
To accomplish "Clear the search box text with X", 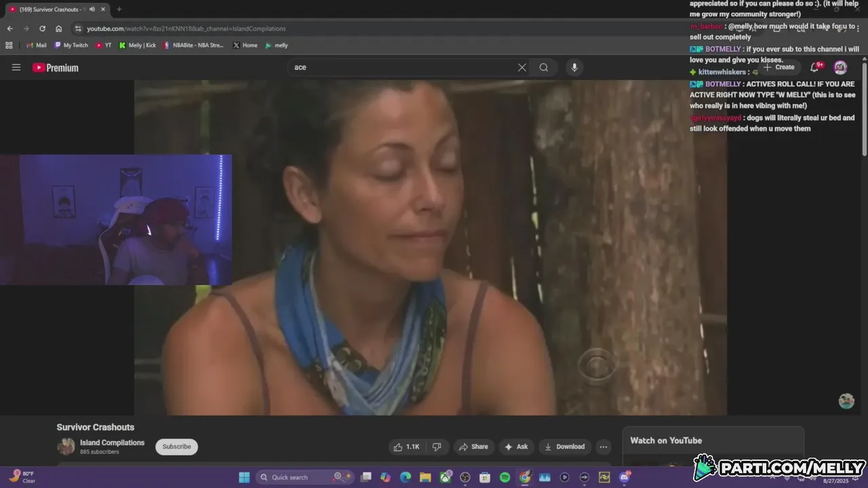I will pos(522,67).
